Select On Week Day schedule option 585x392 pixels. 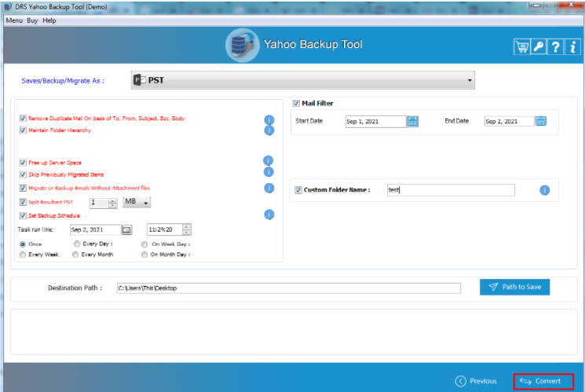click(144, 244)
